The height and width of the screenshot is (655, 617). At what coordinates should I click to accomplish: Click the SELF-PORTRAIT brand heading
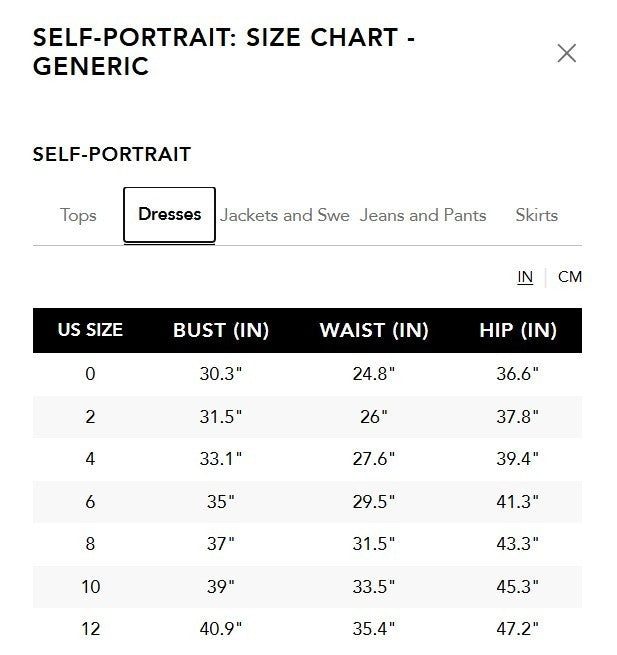[x=112, y=154]
